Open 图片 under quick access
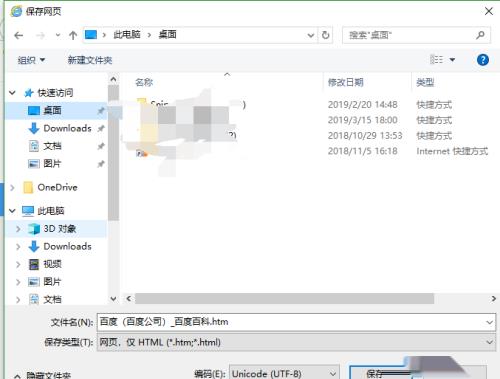This screenshot has height=379, width=500. pos(52,163)
